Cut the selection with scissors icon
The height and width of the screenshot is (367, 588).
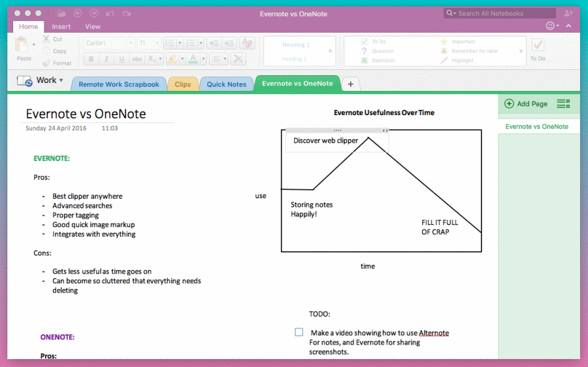pyautogui.click(x=46, y=39)
